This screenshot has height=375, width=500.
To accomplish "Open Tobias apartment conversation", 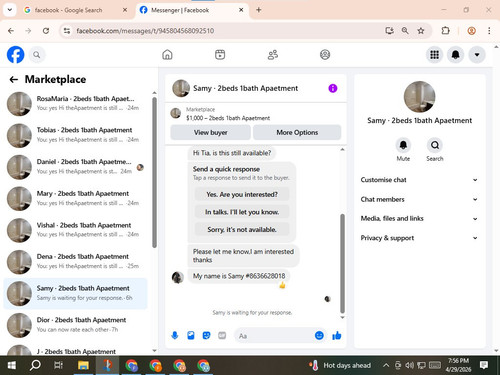I will (x=75, y=135).
